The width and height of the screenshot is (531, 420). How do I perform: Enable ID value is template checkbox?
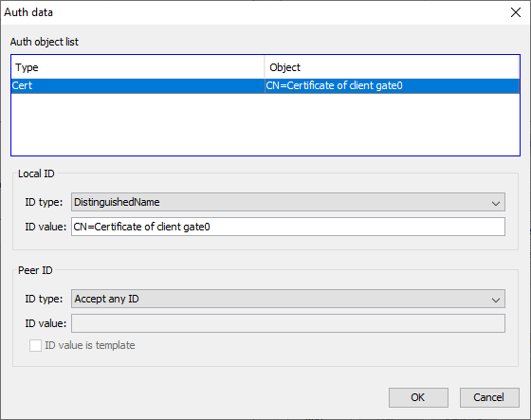point(36,345)
